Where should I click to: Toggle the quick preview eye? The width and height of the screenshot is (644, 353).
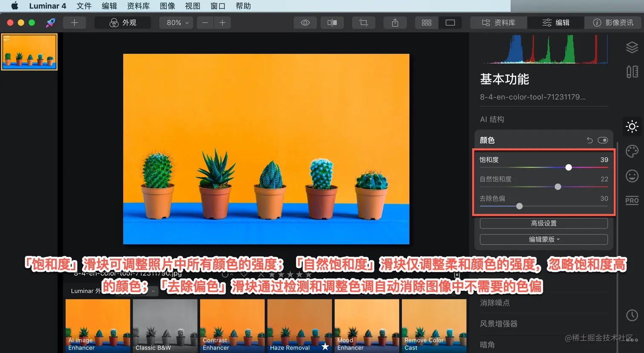pyautogui.click(x=305, y=23)
